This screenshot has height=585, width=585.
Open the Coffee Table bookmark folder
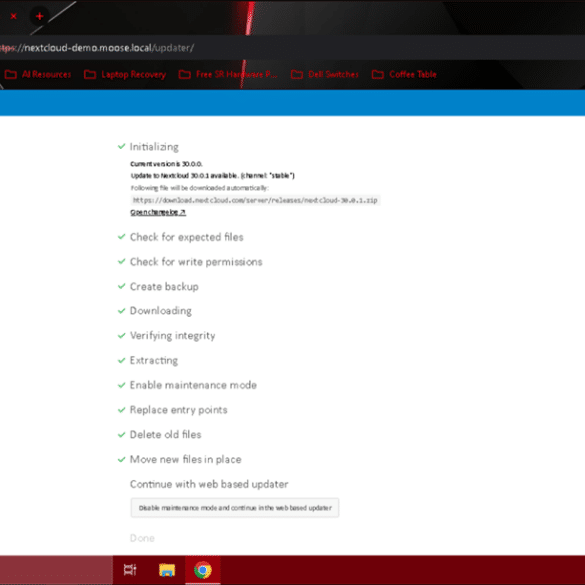(404, 74)
